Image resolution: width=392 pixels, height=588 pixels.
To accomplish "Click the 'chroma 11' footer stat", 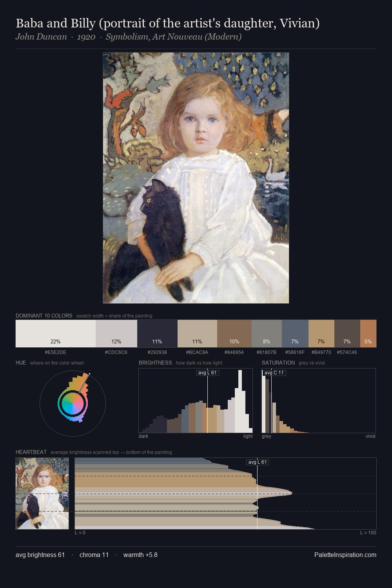I will [94, 555].
